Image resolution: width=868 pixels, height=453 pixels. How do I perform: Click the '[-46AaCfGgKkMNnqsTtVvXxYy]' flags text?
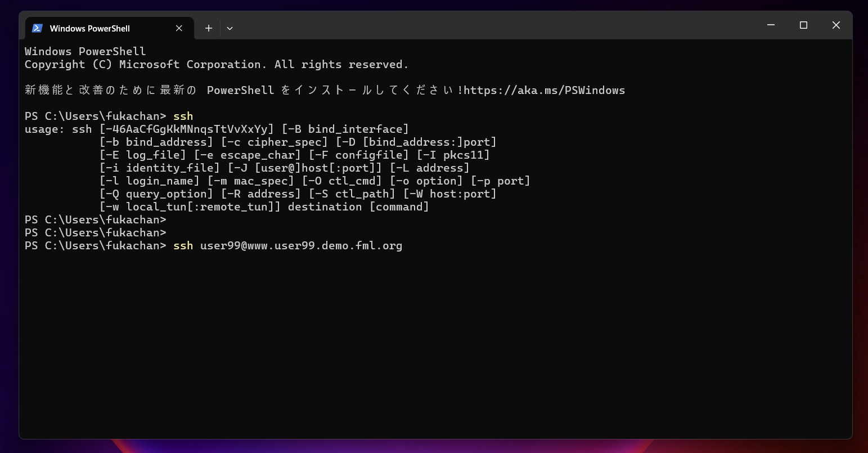(187, 129)
